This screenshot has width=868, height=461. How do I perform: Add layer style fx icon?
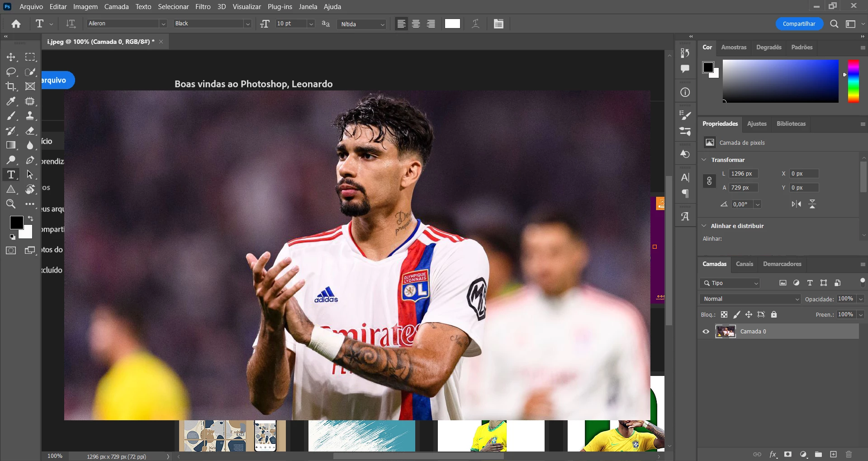[773, 454]
